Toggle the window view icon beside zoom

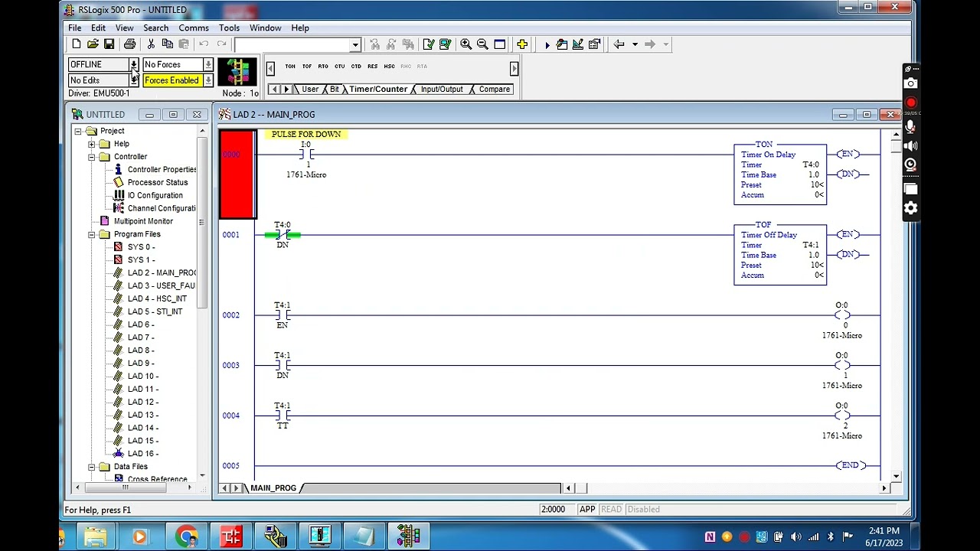tap(499, 44)
